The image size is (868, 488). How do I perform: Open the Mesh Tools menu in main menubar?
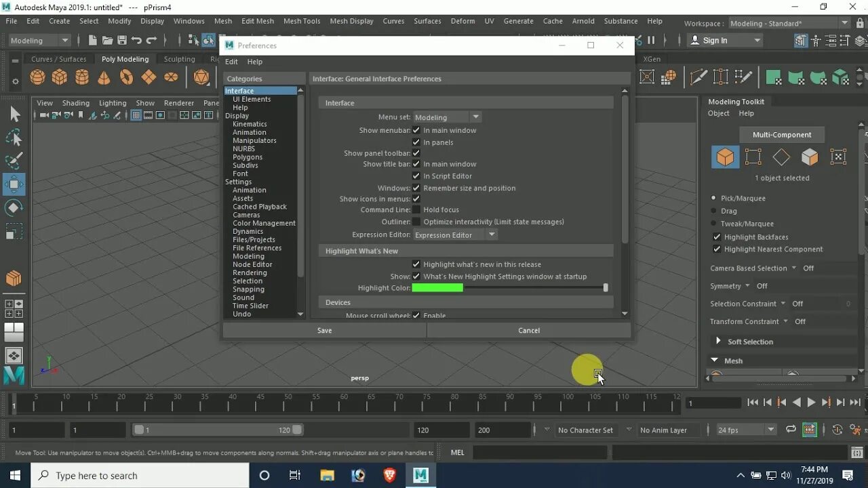click(x=302, y=21)
